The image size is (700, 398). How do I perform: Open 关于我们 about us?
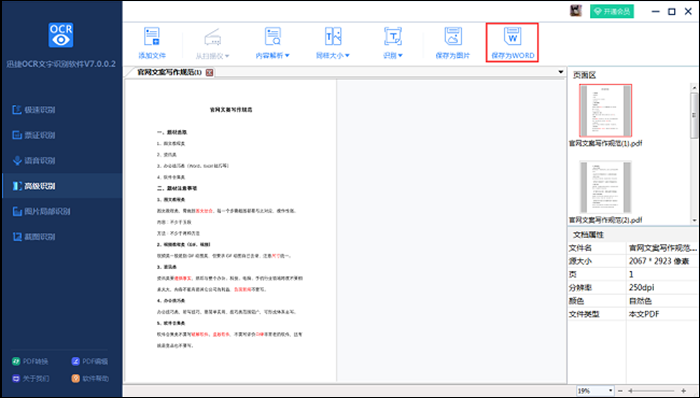[31, 379]
